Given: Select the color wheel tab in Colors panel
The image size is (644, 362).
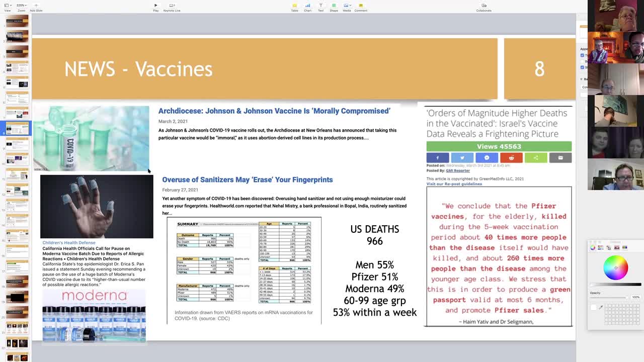Looking at the screenshot, I should point(593,247).
